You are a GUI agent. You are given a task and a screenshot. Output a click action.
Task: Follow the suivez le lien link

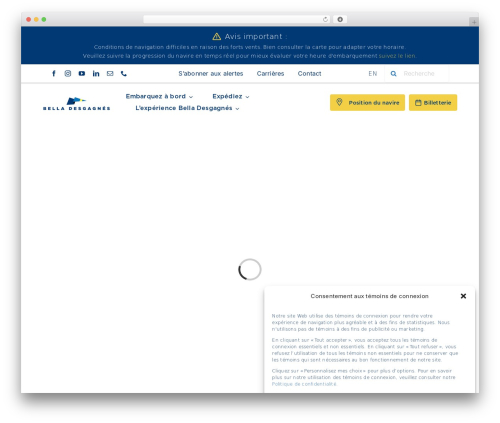pyautogui.click(x=397, y=56)
